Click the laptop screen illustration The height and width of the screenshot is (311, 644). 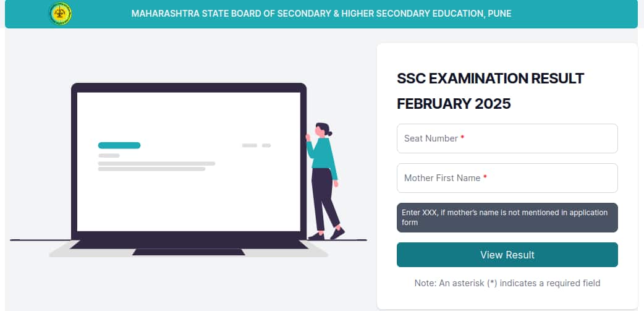coord(189,161)
